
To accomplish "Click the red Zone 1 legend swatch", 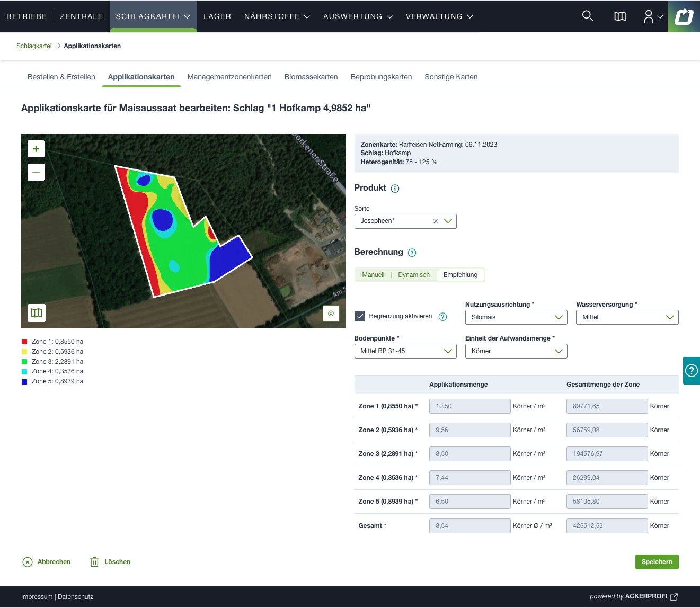I will point(24,342).
